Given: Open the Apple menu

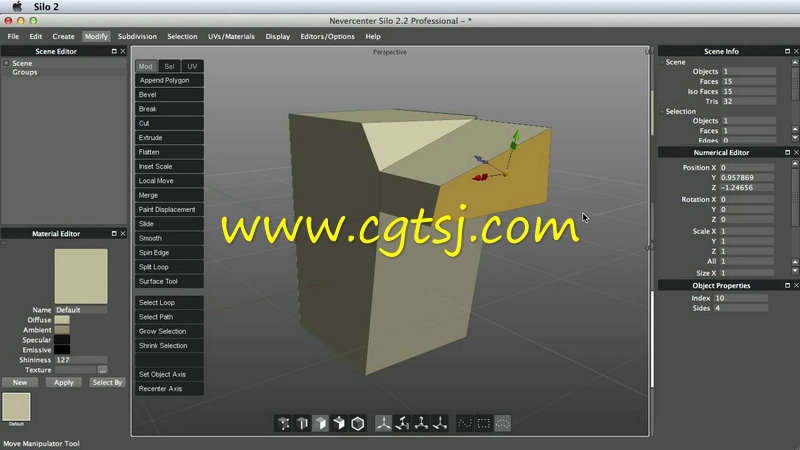Looking at the screenshot, I should (x=17, y=7).
